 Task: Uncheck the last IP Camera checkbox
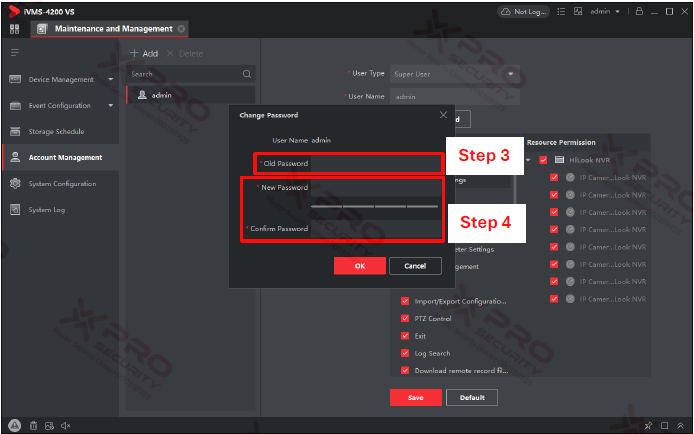coord(554,299)
